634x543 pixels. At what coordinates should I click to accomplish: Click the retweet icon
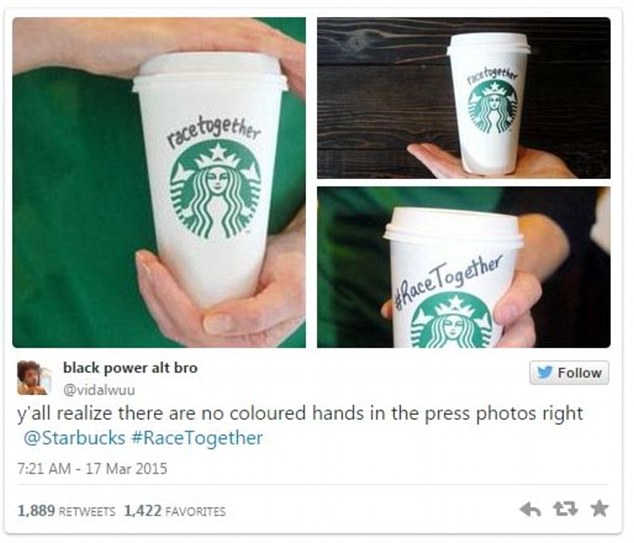point(566,509)
